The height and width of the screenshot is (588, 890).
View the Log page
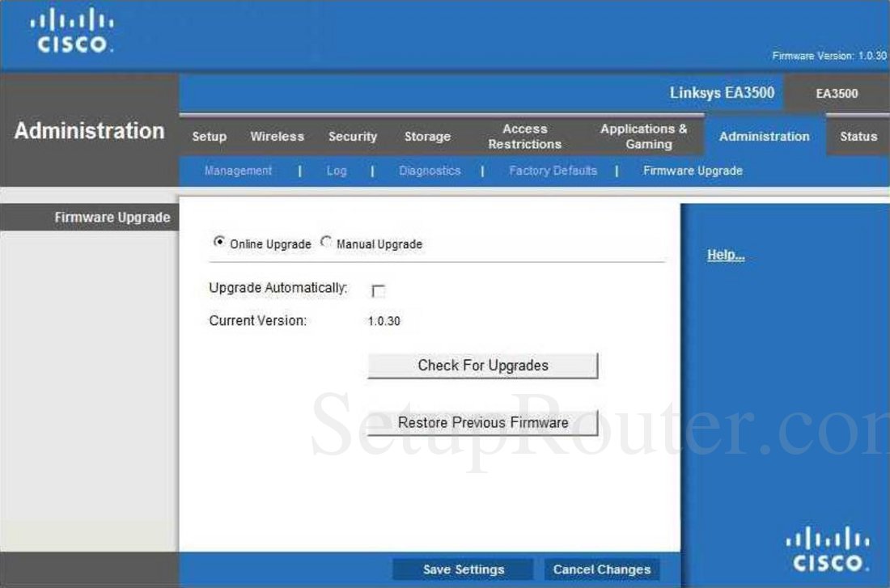click(337, 171)
